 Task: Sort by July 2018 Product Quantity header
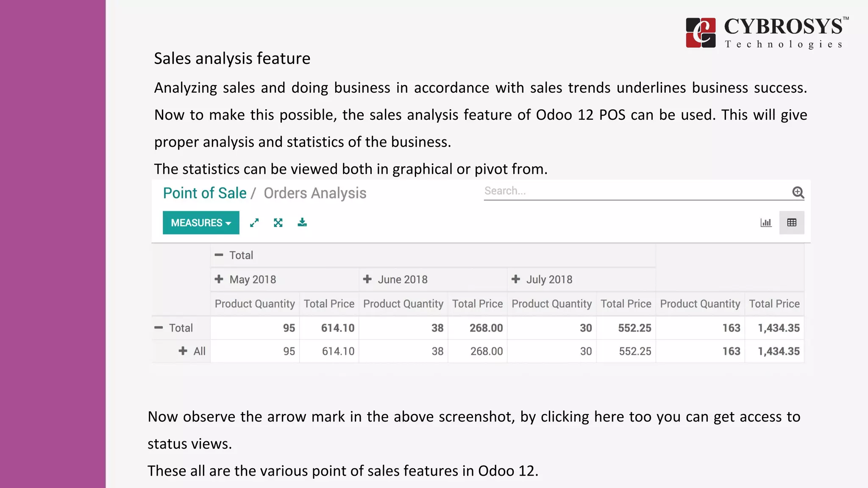pyautogui.click(x=551, y=304)
